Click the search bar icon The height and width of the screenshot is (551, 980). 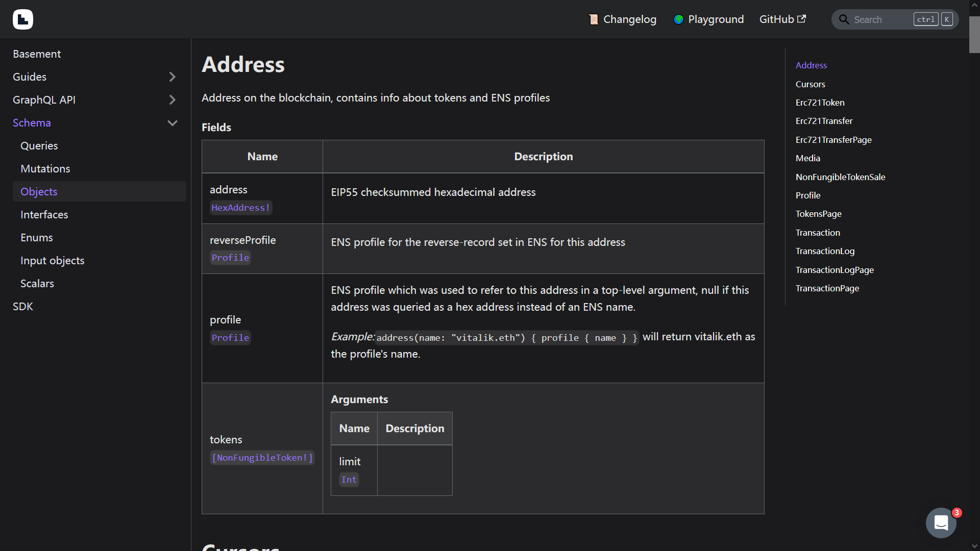[x=844, y=19]
